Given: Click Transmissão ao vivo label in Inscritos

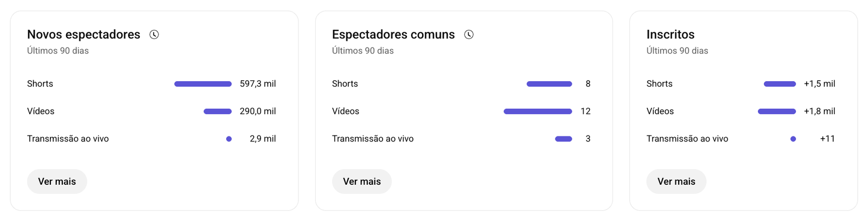Looking at the screenshot, I should pos(687,139).
